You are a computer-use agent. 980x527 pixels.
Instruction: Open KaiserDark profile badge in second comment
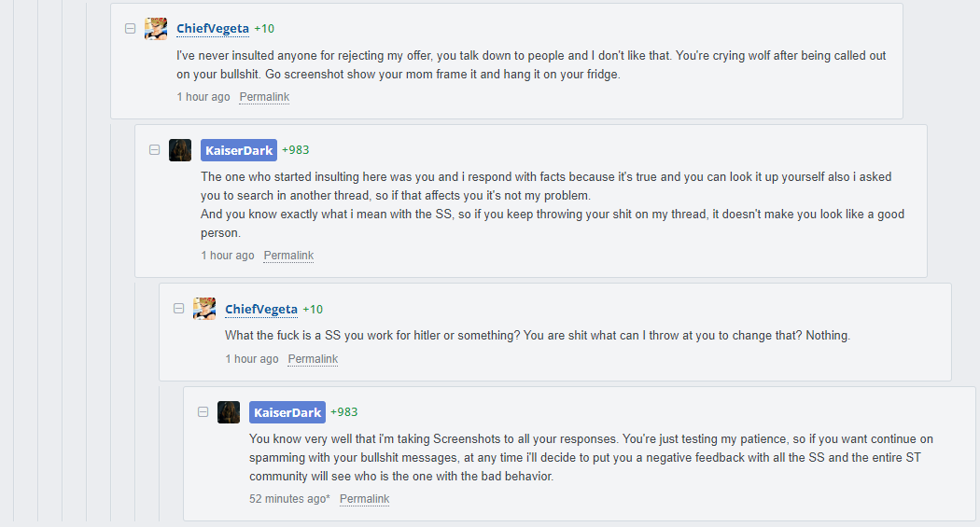[x=239, y=150]
